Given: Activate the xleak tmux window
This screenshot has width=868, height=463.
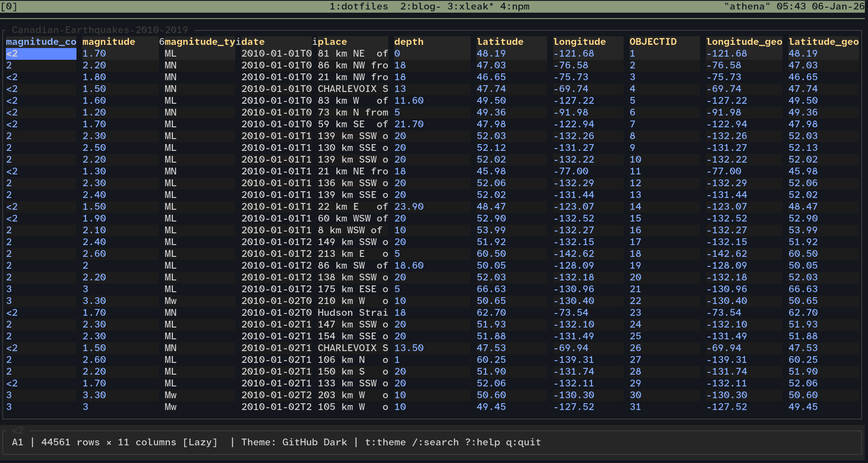Looking at the screenshot, I should [472, 6].
